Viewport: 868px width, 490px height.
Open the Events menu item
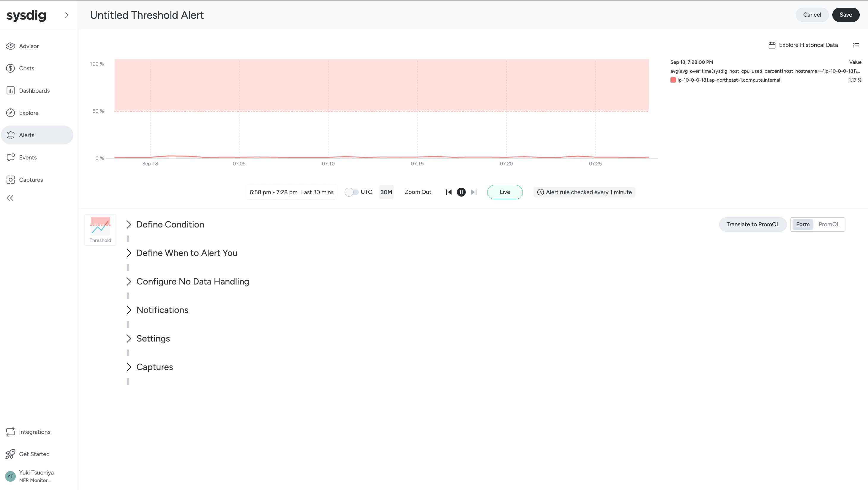point(28,158)
